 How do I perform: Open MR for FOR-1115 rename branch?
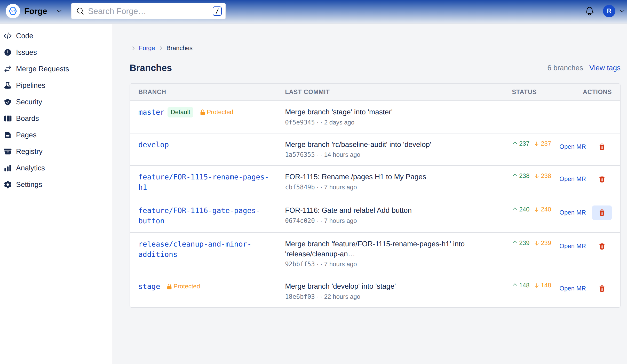573,179
